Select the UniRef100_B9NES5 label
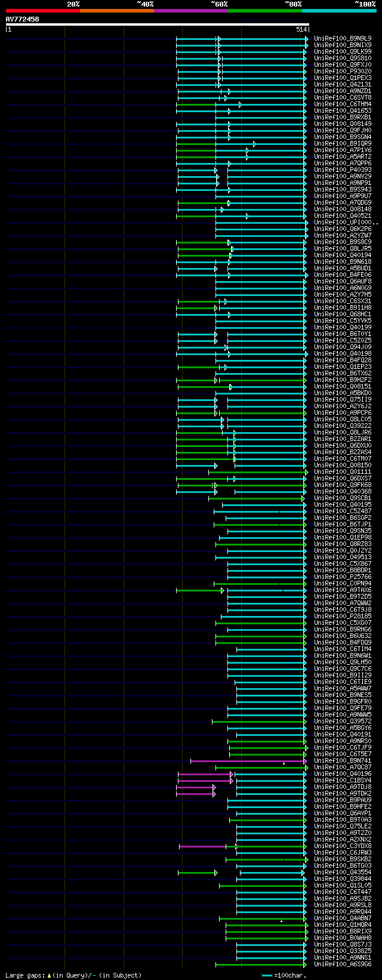This screenshot has width=382, height=980. [x=343, y=695]
